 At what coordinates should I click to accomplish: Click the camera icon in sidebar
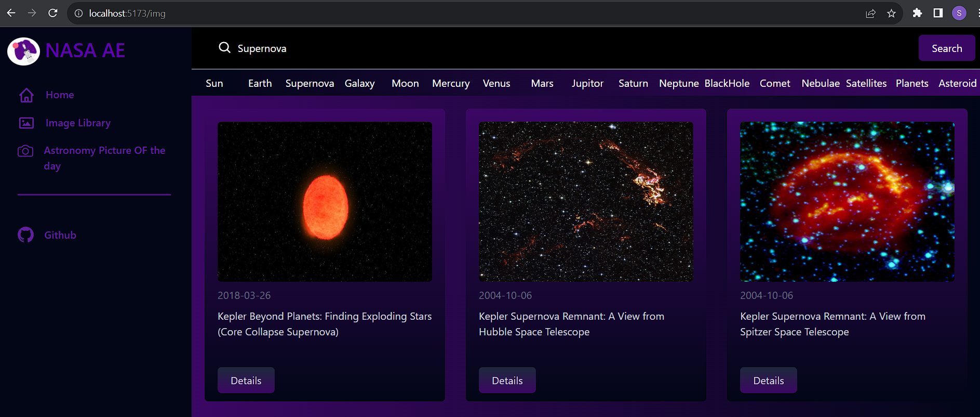point(25,151)
